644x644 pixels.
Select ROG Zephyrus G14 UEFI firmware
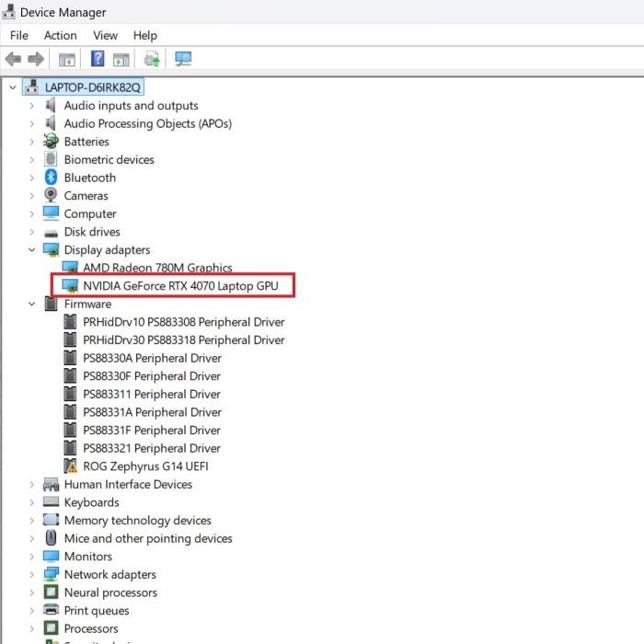click(x=145, y=466)
